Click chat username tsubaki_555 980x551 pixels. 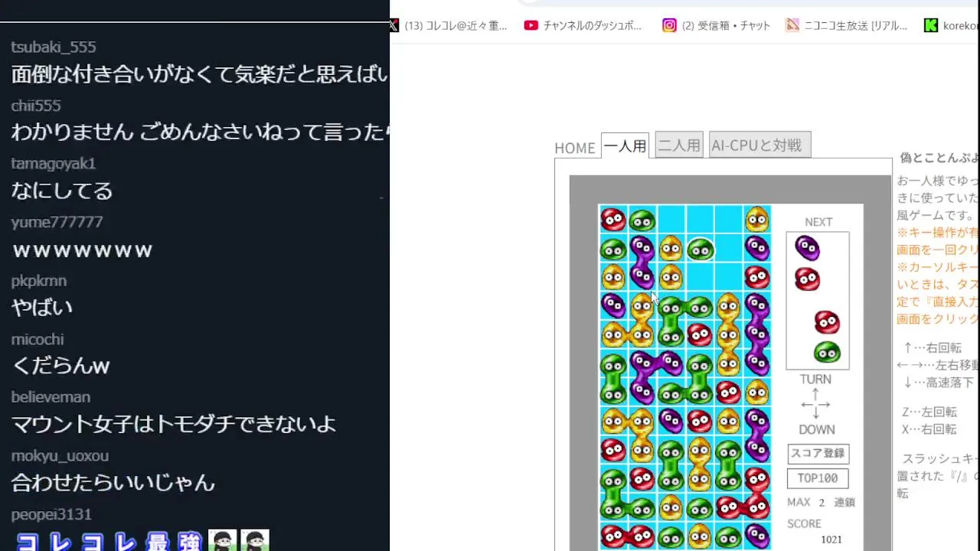pyautogui.click(x=54, y=47)
